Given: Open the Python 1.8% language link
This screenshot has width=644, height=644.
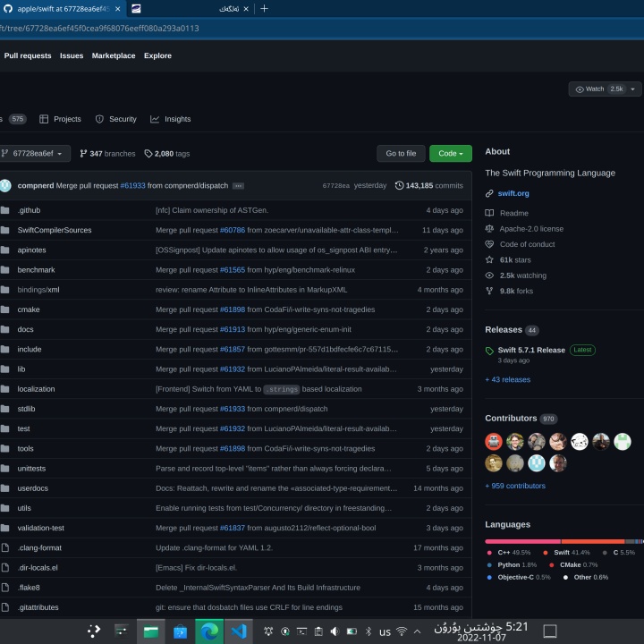Looking at the screenshot, I should 512,565.
